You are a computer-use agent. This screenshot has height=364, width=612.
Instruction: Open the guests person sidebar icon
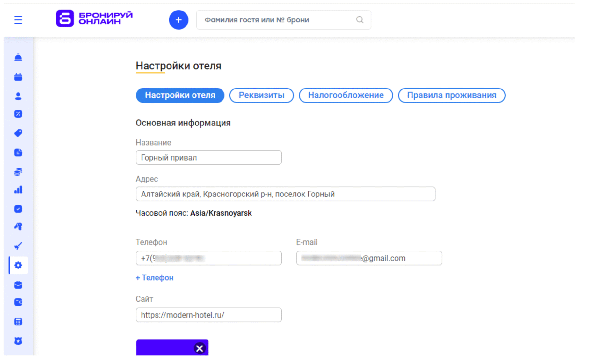coord(18,96)
